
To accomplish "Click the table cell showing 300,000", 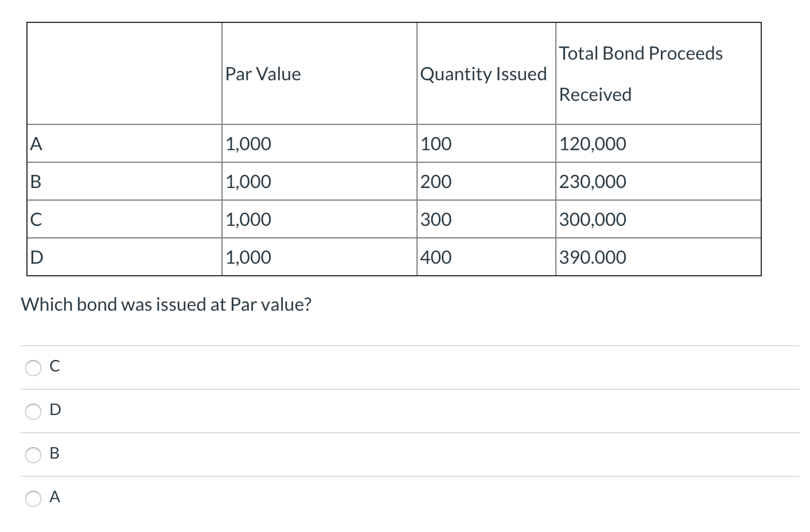I will point(593,220).
